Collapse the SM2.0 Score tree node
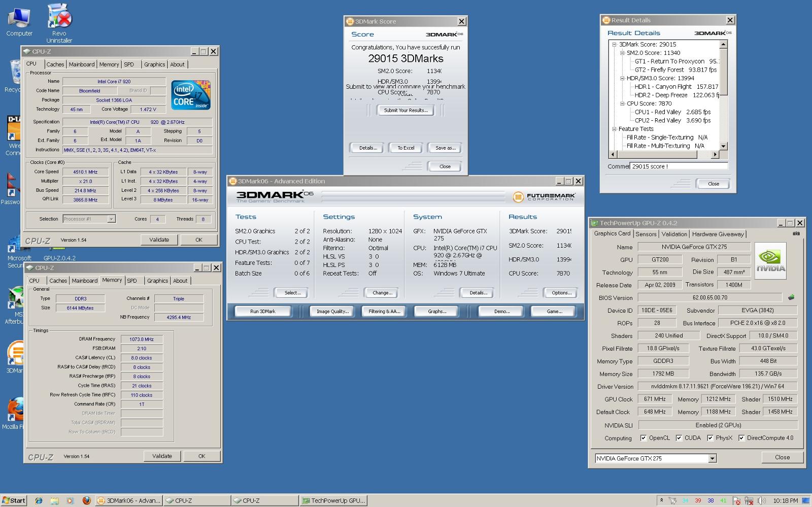The height and width of the screenshot is (507, 812). click(622, 53)
